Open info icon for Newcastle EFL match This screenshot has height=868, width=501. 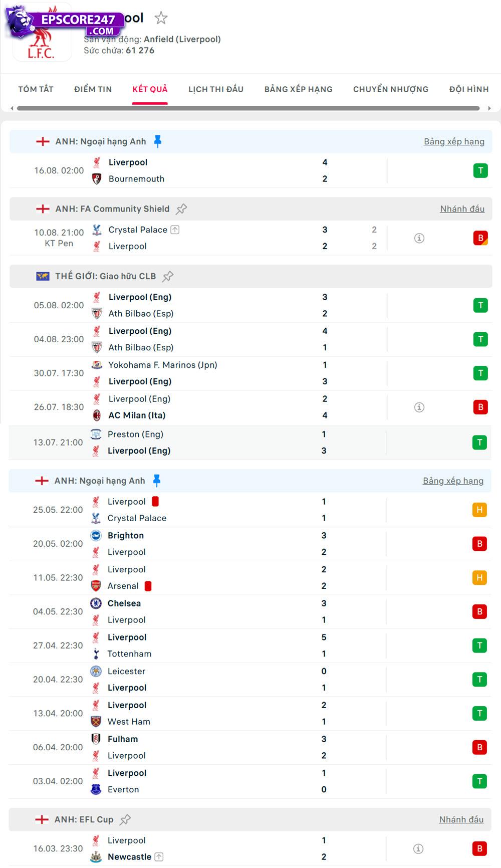tap(418, 848)
